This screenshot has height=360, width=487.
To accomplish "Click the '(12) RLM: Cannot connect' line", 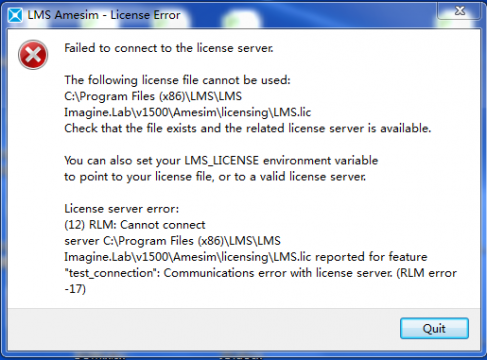I will [x=135, y=225].
